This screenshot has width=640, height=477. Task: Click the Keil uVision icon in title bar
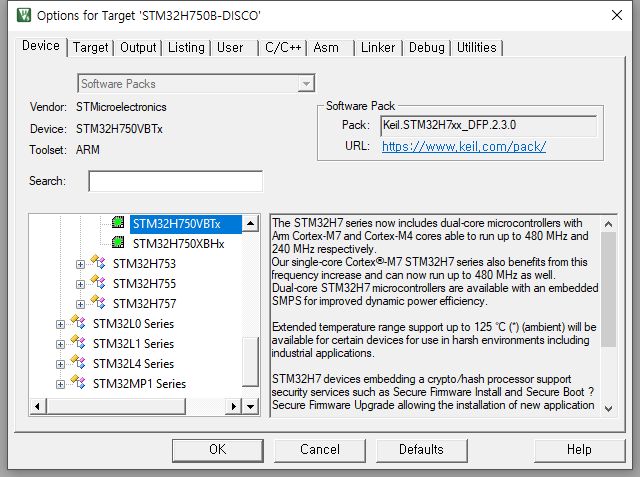tap(24, 16)
